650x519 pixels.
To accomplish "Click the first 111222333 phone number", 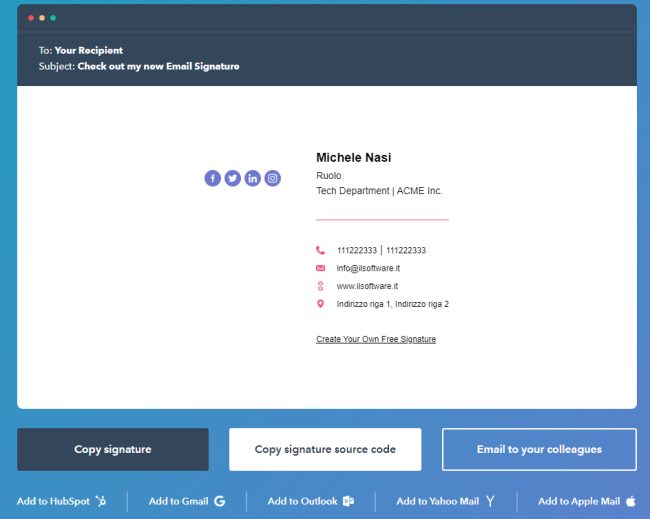I will [x=357, y=250].
